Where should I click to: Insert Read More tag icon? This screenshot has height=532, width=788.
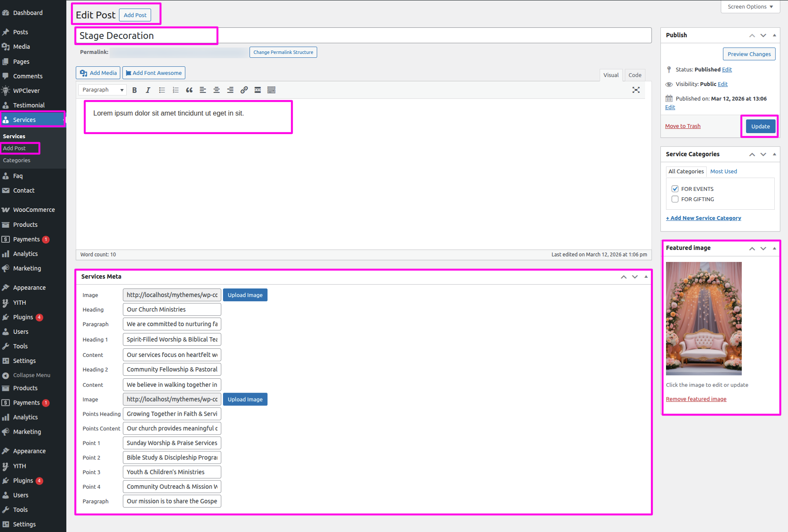coord(258,90)
